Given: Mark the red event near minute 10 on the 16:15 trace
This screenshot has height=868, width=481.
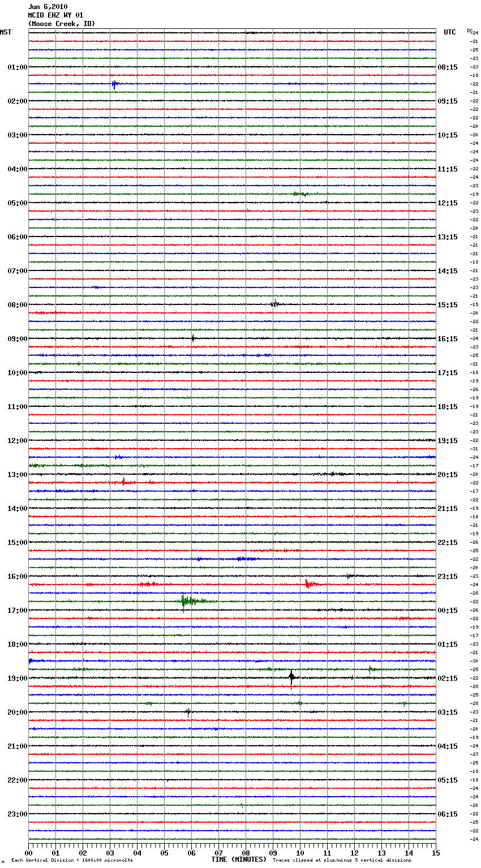Looking at the screenshot, I should pyautogui.click(x=311, y=584).
